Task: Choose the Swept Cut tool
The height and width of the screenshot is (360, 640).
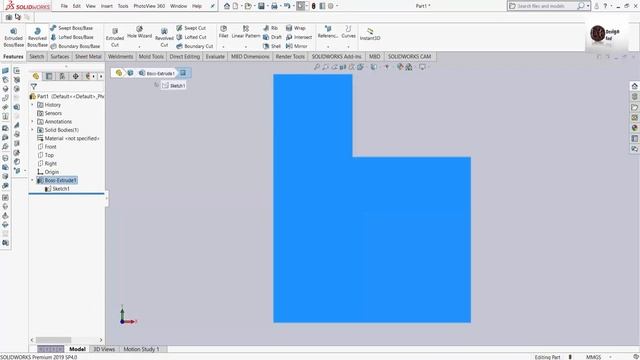Action: pyautogui.click(x=191, y=28)
